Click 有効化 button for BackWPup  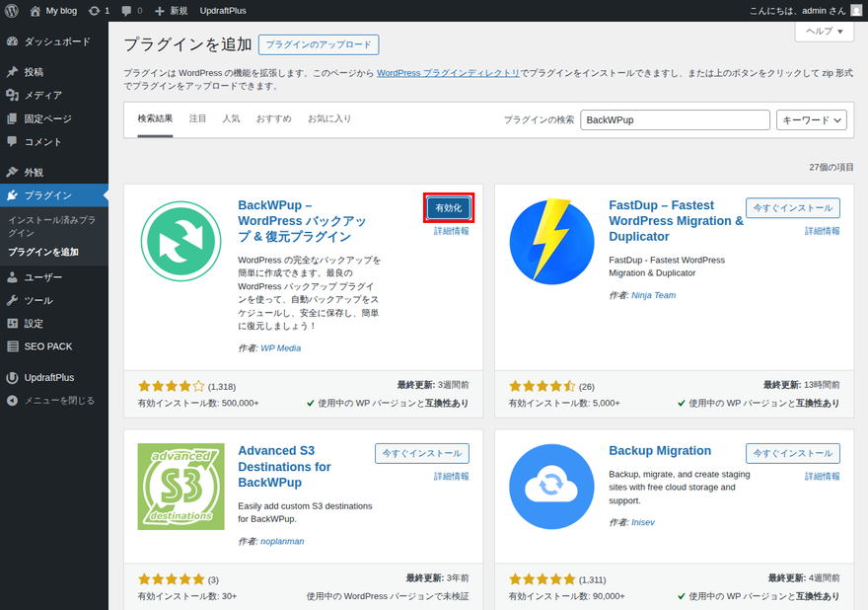tap(449, 207)
